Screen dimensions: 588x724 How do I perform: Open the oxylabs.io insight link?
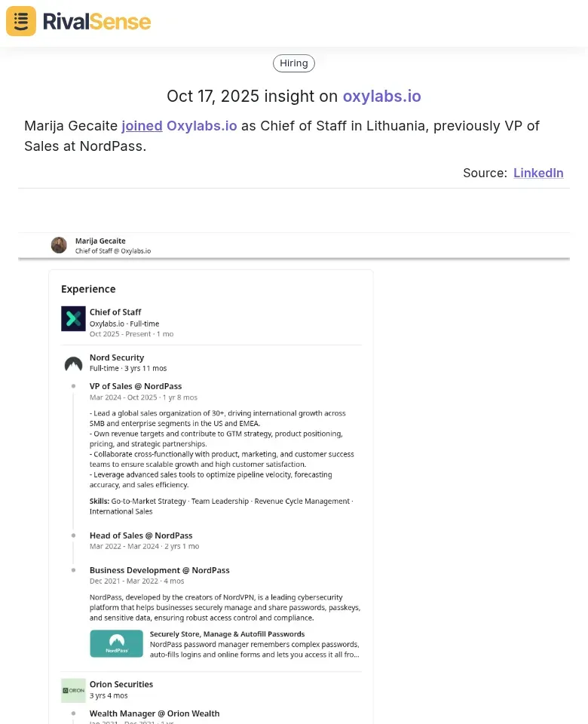click(381, 97)
